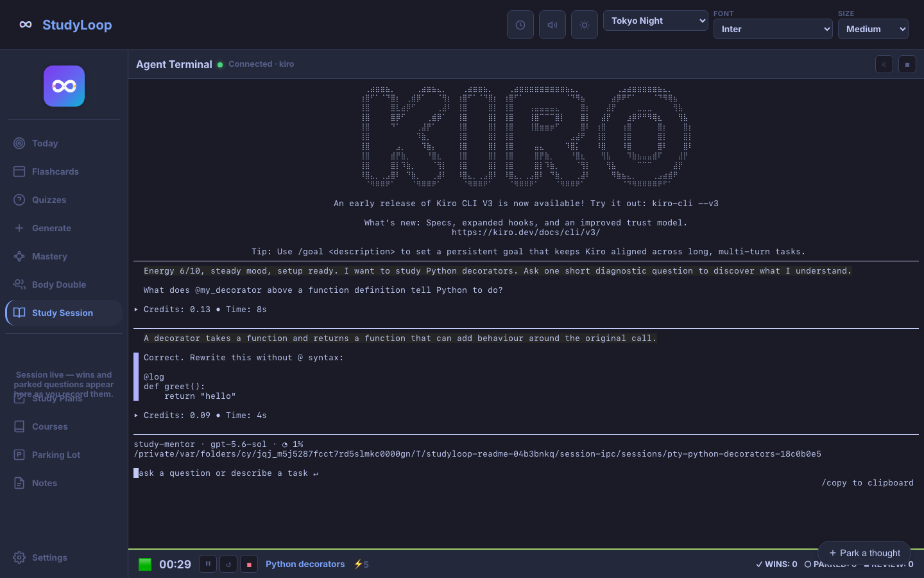Click the green connected status dot
The height and width of the screenshot is (578, 924).
click(220, 64)
